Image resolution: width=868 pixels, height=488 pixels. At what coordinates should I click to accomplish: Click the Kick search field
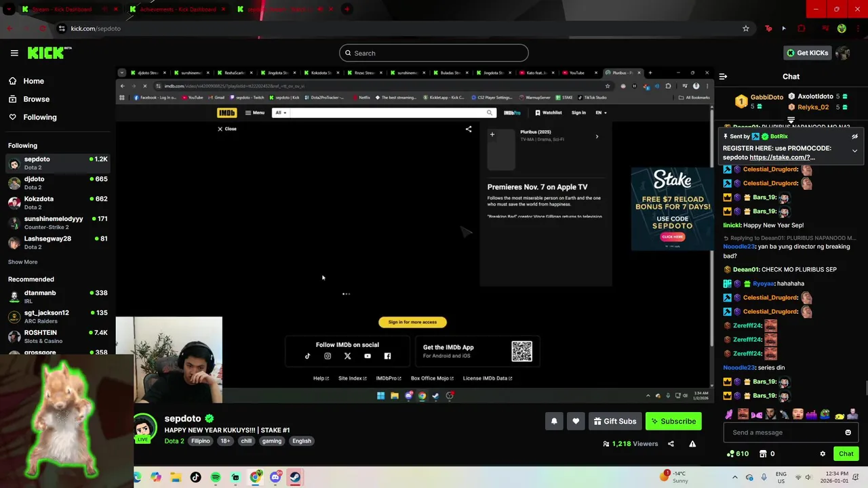(x=434, y=53)
